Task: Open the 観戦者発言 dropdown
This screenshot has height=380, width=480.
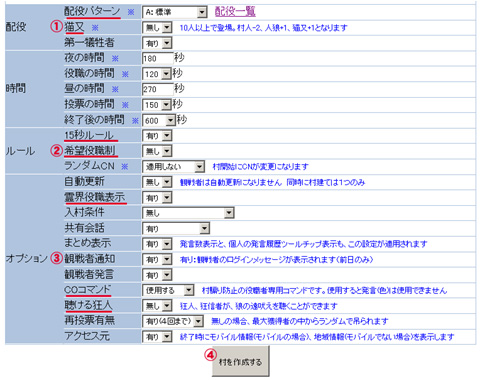Action: tap(157, 275)
